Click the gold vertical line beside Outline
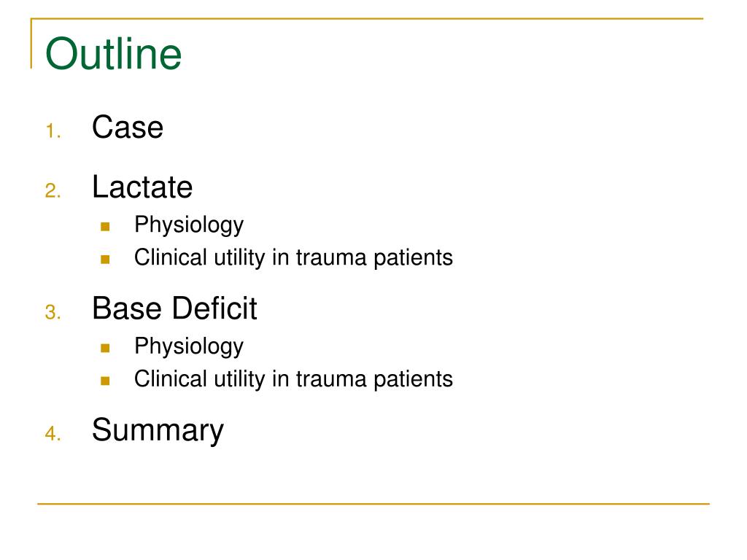The image size is (747, 560). (31, 43)
